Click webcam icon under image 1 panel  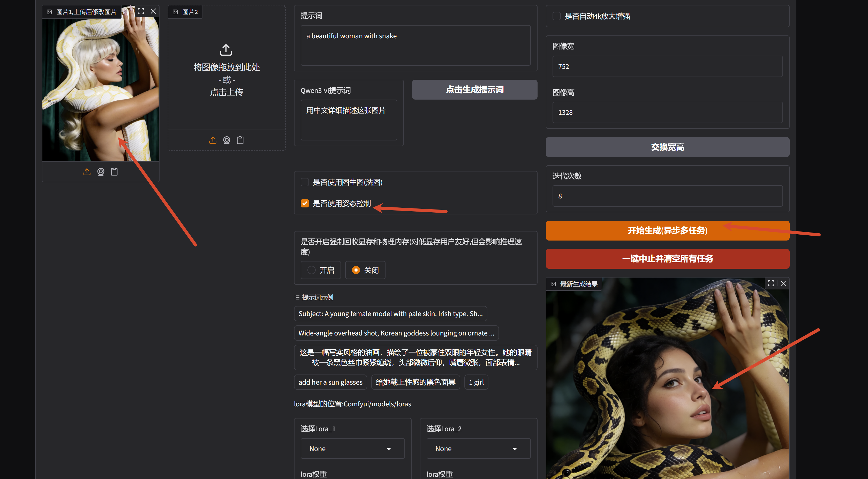tap(101, 172)
